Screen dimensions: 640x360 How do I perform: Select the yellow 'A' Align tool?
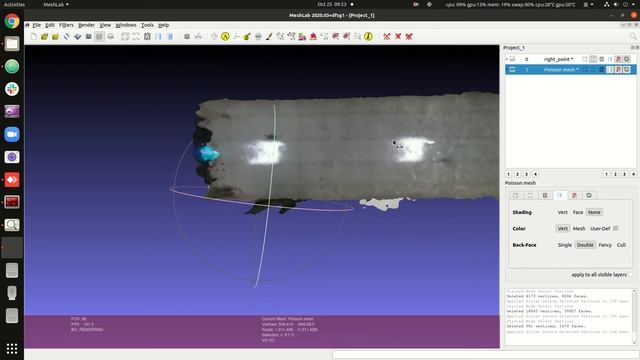coord(225,37)
